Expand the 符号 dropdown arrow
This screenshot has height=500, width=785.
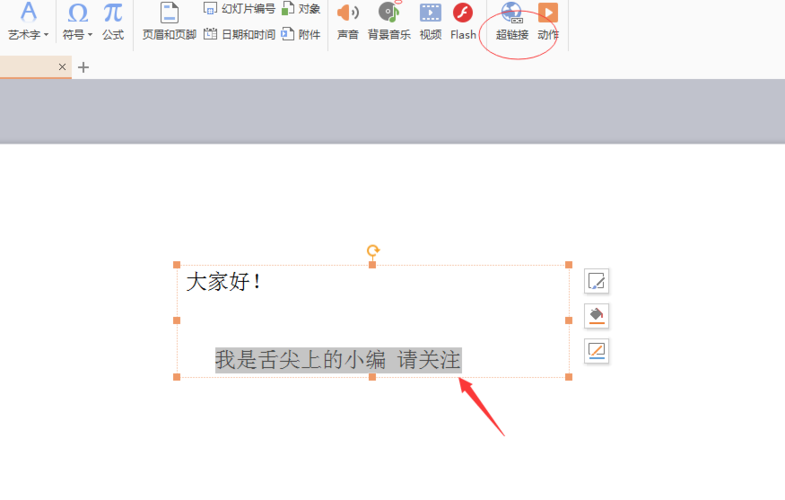point(90,35)
